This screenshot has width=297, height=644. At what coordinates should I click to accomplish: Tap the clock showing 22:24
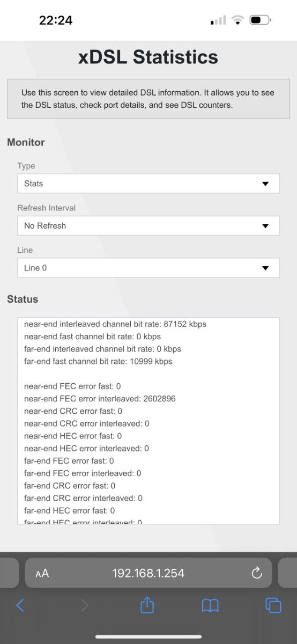point(56,20)
